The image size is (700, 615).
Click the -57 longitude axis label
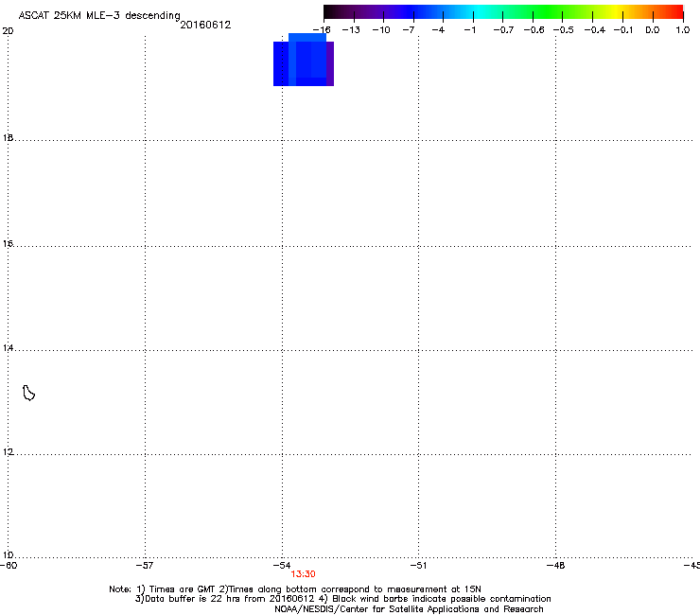(144, 566)
